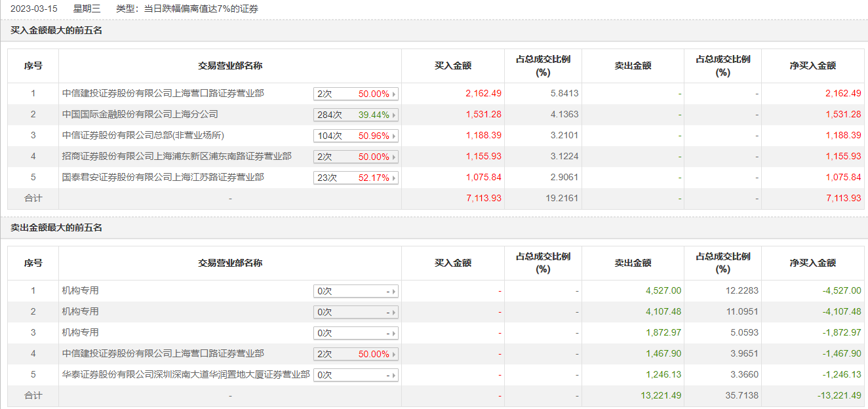Open 中信建投证券上海营口路 link in buy table
This screenshot has height=409, width=868.
163,94
